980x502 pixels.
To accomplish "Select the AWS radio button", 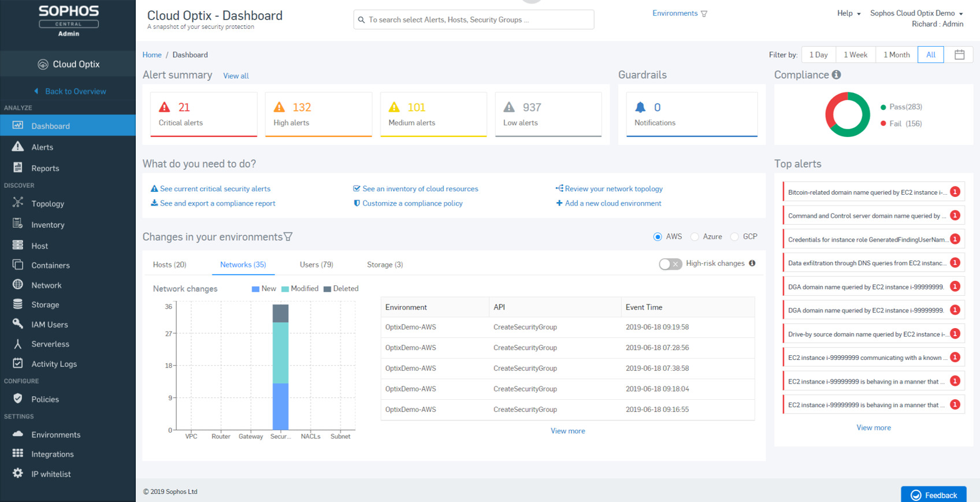I will pyautogui.click(x=657, y=236).
